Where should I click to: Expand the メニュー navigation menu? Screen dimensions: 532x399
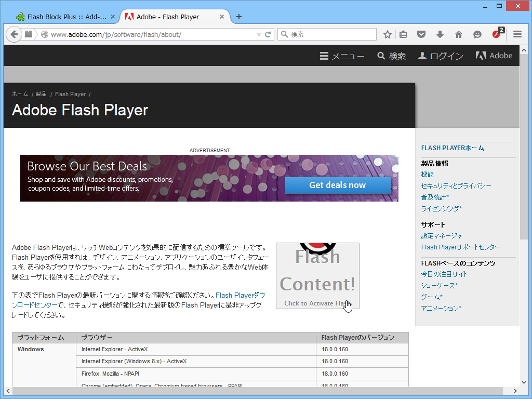(x=342, y=56)
